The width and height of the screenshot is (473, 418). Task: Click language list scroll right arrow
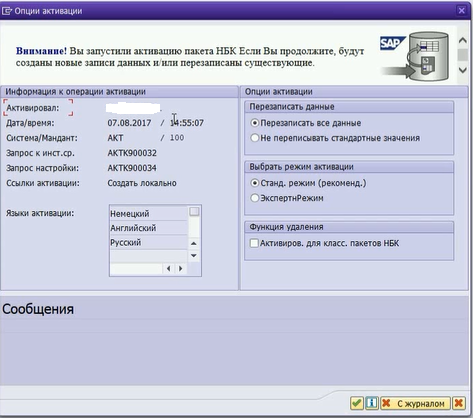point(181,269)
